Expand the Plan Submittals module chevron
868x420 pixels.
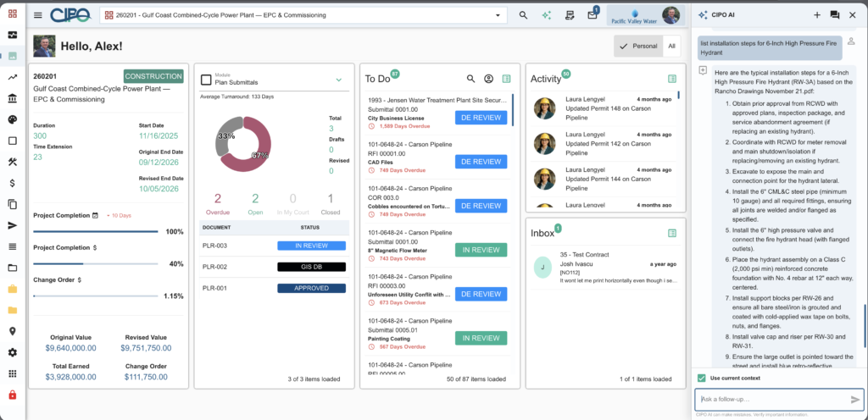pyautogui.click(x=339, y=80)
